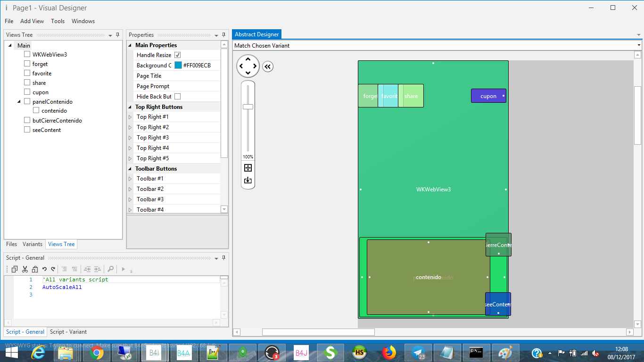The image size is (644, 362).
Task: Select the cupon button in the designer
Action: pos(488,96)
